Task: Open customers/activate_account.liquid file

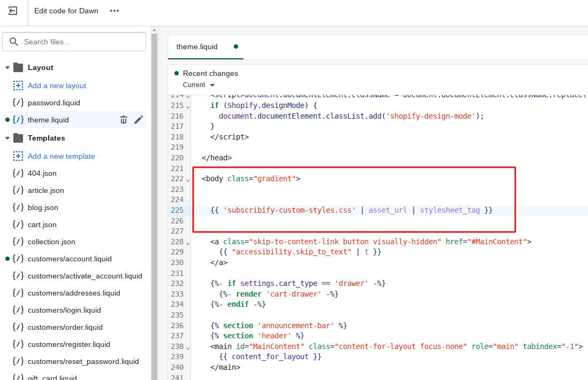Action: click(x=85, y=276)
